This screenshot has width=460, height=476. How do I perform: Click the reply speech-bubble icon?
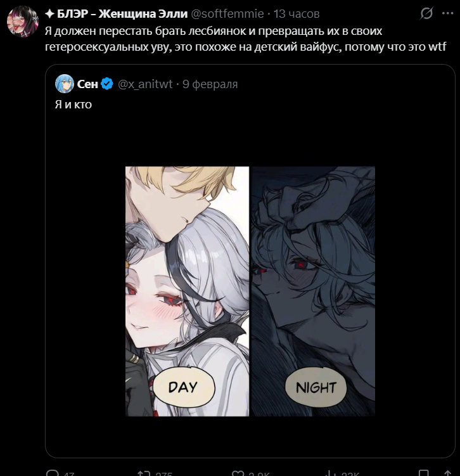(53, 473)
